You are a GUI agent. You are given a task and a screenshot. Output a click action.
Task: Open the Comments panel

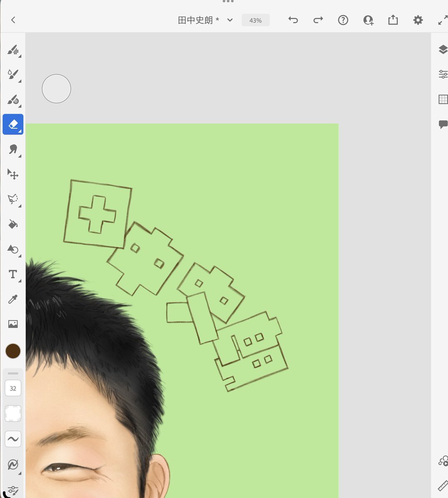[443, 124]
